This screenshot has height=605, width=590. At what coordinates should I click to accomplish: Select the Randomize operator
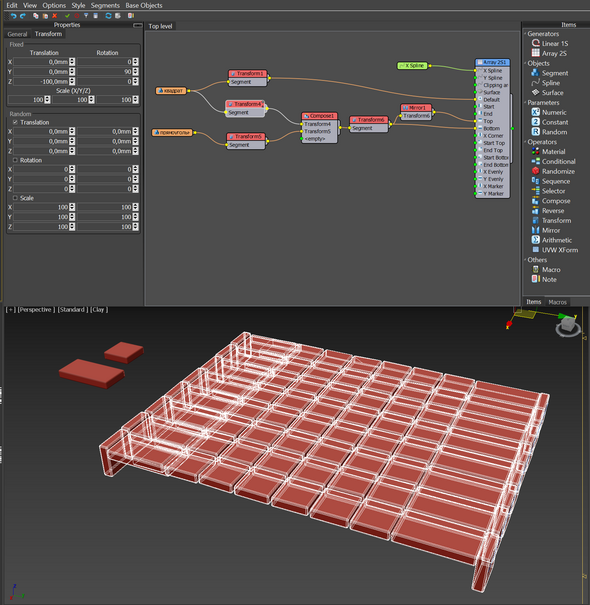coord(553,171)
